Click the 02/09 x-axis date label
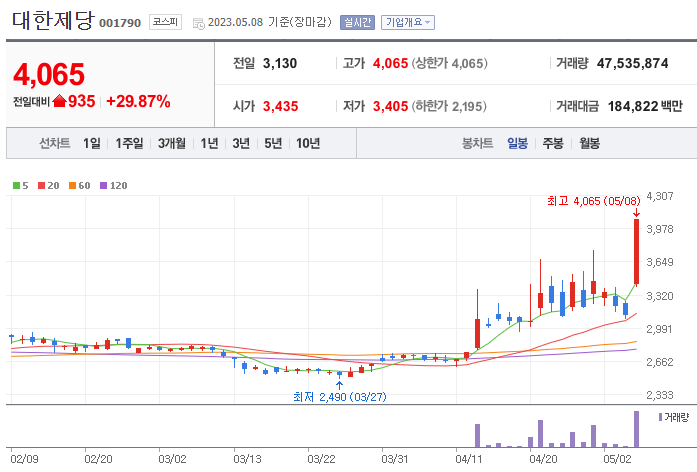Image resolution: width=697 pixels, height=472 pixels. pyautogui.click(x=24, y=459)
